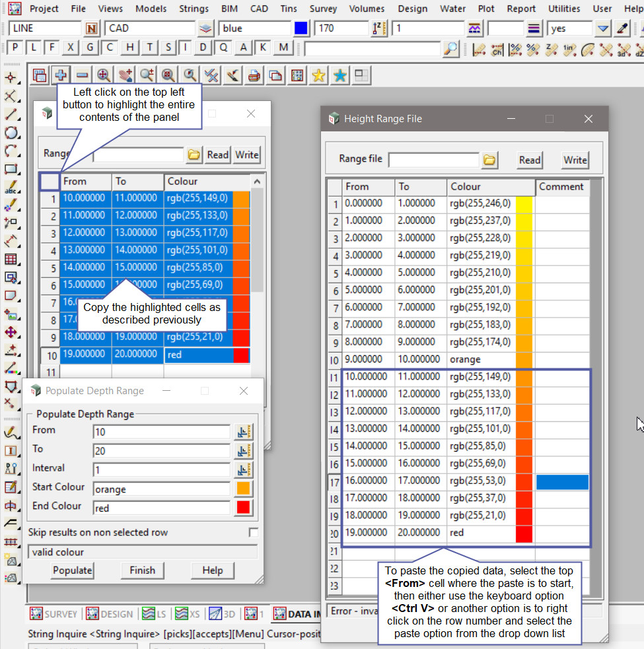Toggle the 'I' snap button in letter toolbar
The image size is (644, 649).
click(186, 48)
